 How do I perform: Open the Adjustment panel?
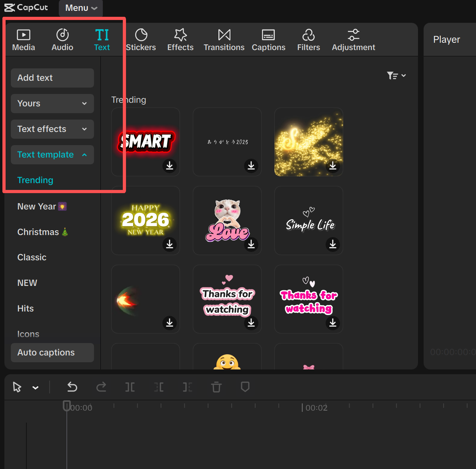click(x=353, y=39)
